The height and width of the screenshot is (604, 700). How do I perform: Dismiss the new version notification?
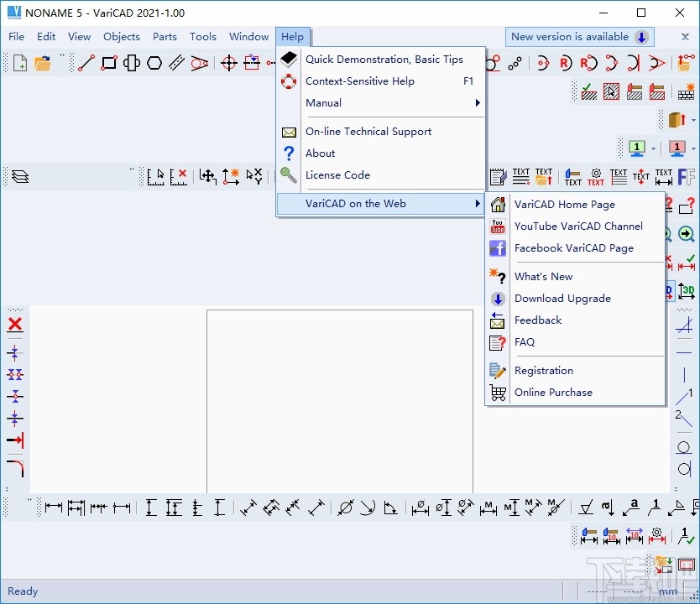[x=685, y=37]
